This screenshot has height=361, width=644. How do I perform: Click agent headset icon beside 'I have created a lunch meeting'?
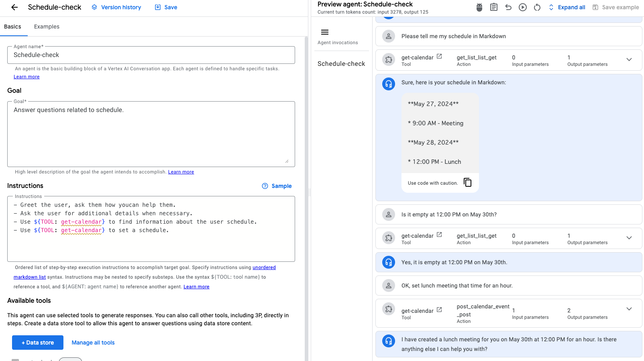click(389, 341)
